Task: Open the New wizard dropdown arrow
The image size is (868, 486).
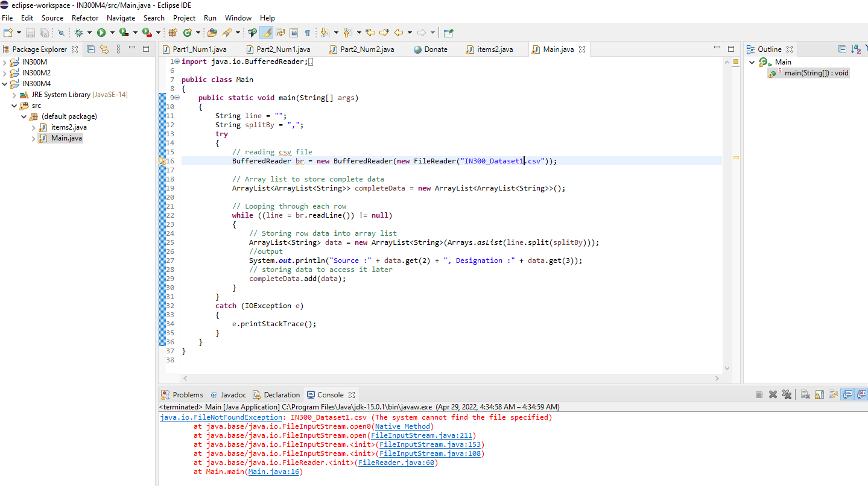Action: click(x=18, y=33)
